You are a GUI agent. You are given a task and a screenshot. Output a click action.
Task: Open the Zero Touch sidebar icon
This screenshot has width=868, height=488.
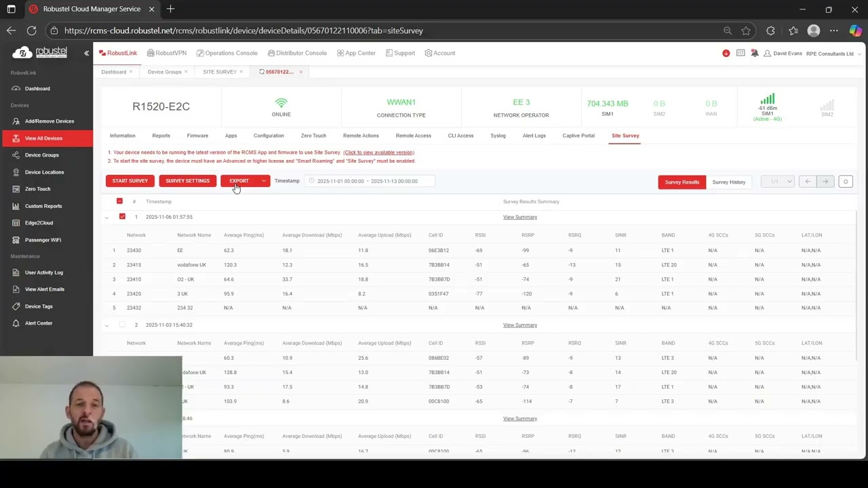pyautogui.click(x=16, y=189)
